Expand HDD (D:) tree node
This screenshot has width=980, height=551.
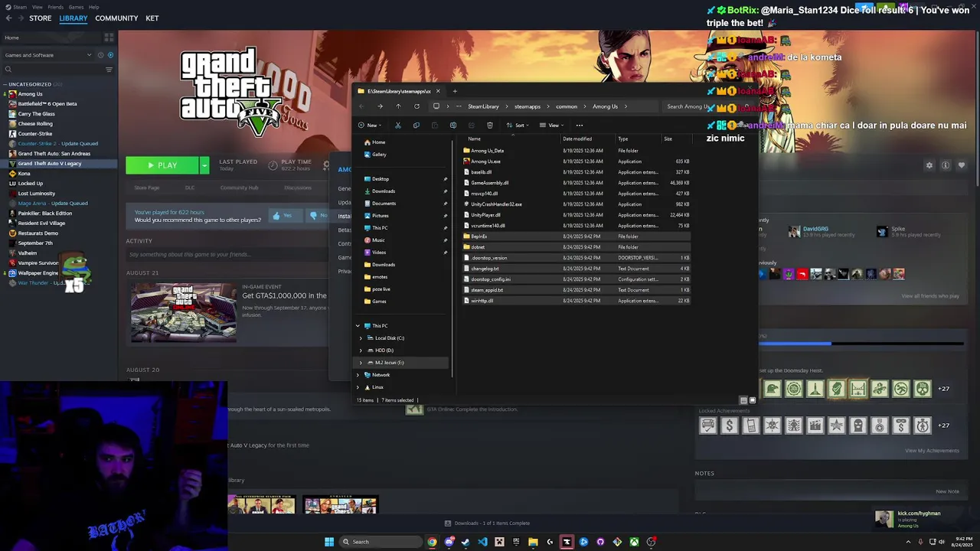[x=361, y=350]
